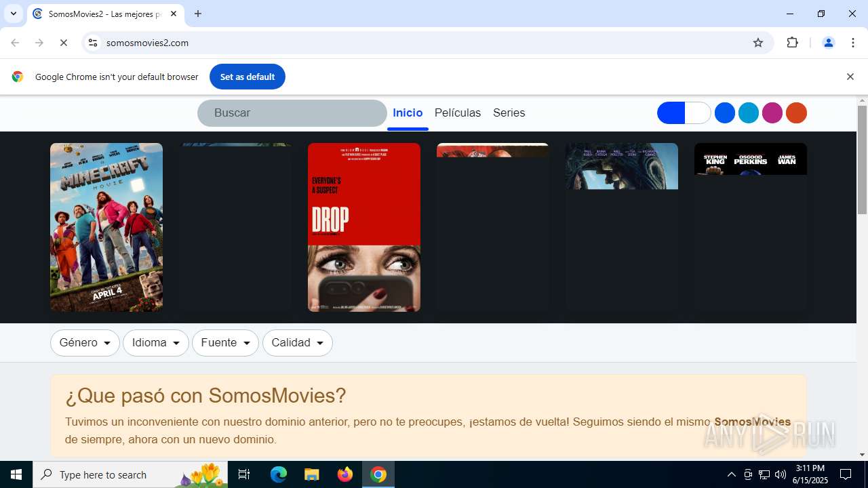This screenshot has width=868, height=488.
Task: Open the Series tab
Action: click(x=509, y=113)
